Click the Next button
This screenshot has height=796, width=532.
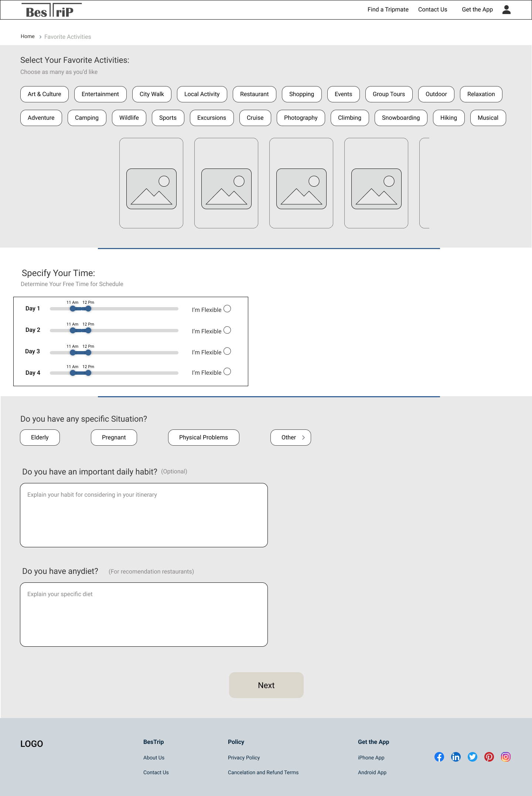(x=266, y=685)
